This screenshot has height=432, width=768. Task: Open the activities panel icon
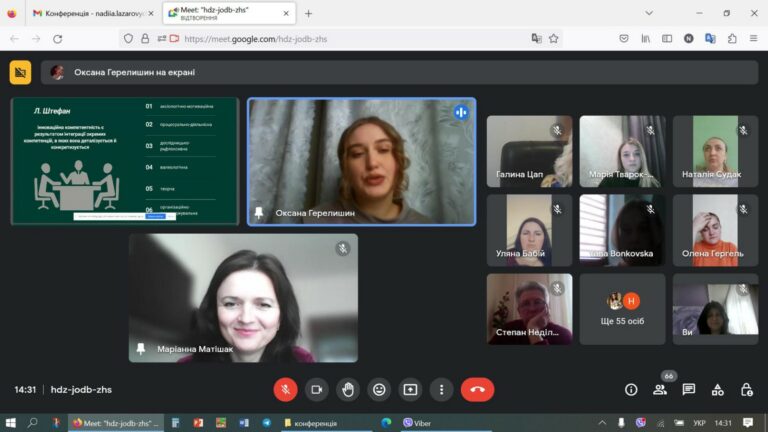(x=718, y=390)
